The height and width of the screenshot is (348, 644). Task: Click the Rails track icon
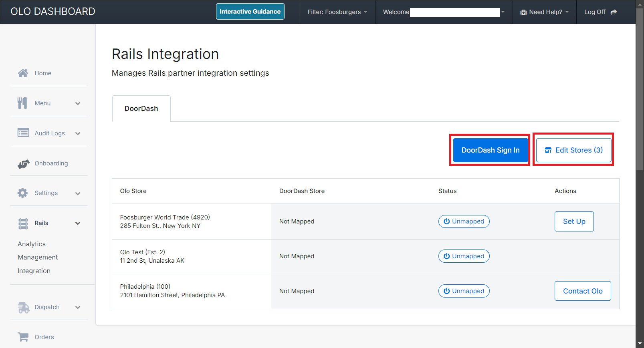23,223
